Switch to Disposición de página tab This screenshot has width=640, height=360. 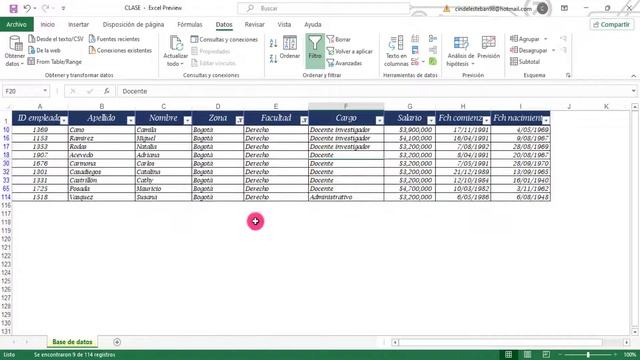tap(133, 24)
